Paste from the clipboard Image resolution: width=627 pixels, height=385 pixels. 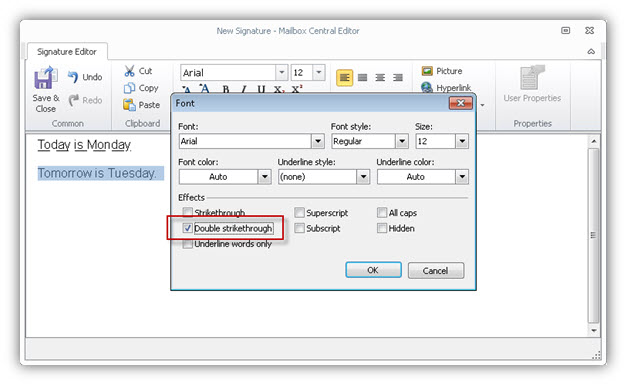point(142,105)
